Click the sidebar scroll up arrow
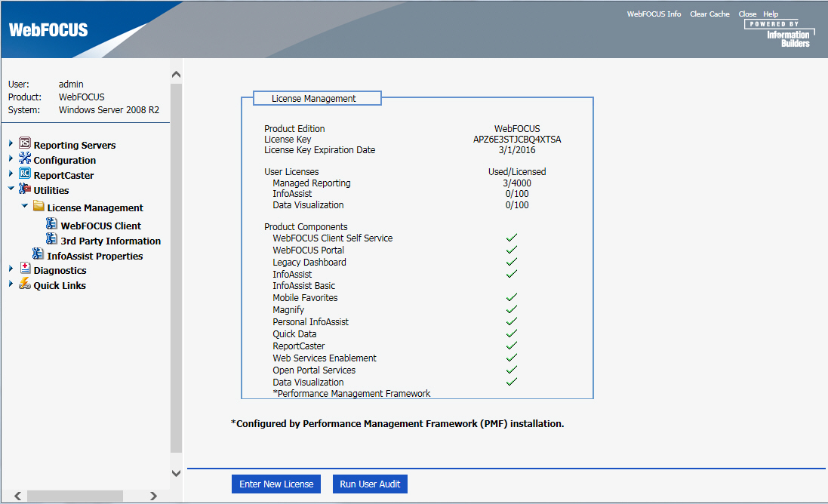 point(177,75)
